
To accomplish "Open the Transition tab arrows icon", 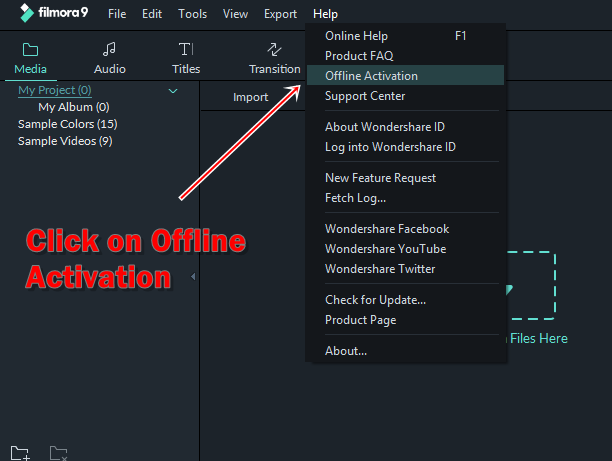I will pyautogui.click(x=274, y=50).
